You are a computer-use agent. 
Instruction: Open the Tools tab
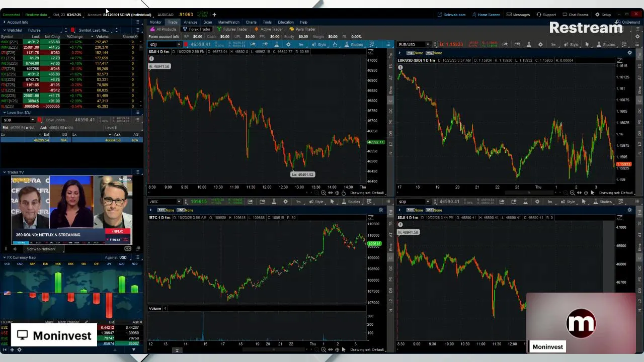pos(267,22)
